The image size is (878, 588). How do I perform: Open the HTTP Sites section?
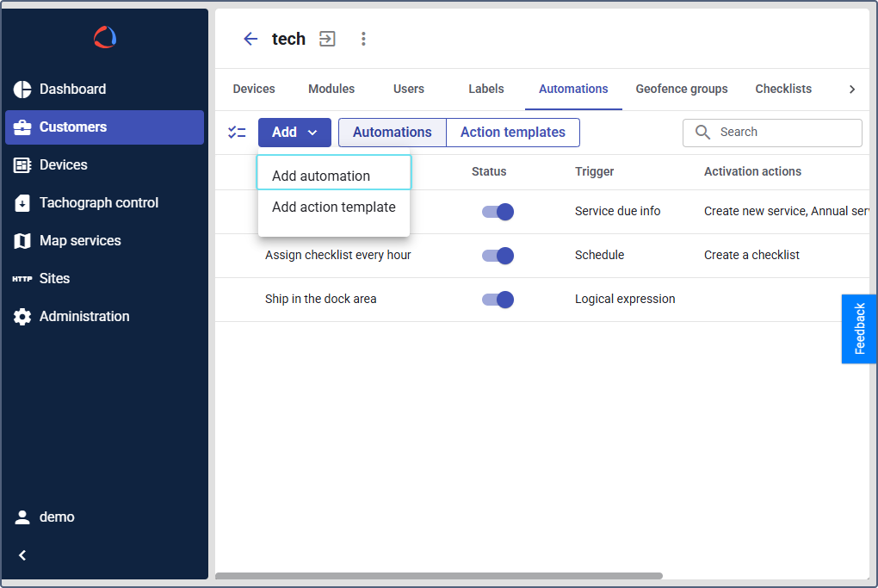(54, 278)
